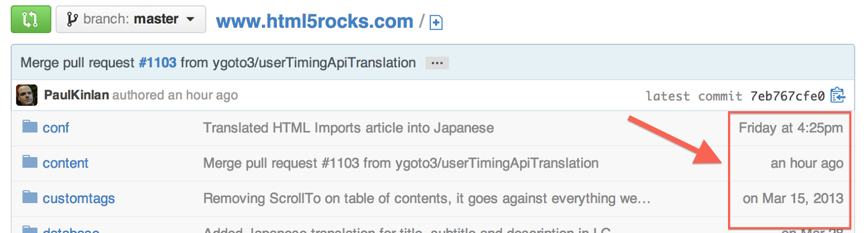Click the create new file plus icon
The width and height of the screenshot is (868, 233).
tap(436, 22)
